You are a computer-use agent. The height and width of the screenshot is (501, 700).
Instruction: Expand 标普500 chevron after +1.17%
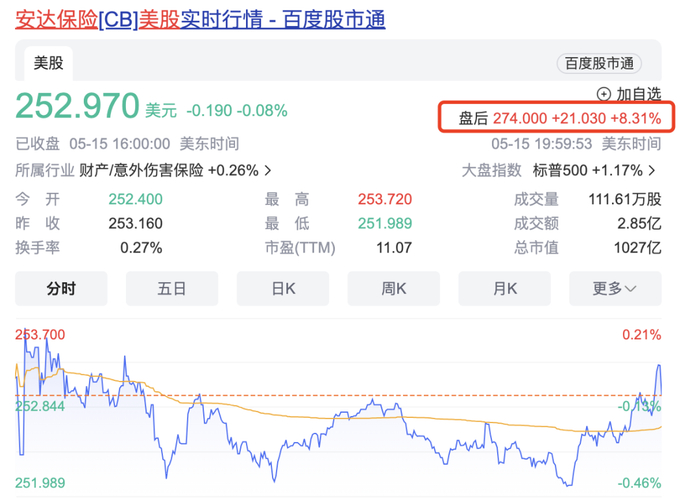click(x=652, y=170)
